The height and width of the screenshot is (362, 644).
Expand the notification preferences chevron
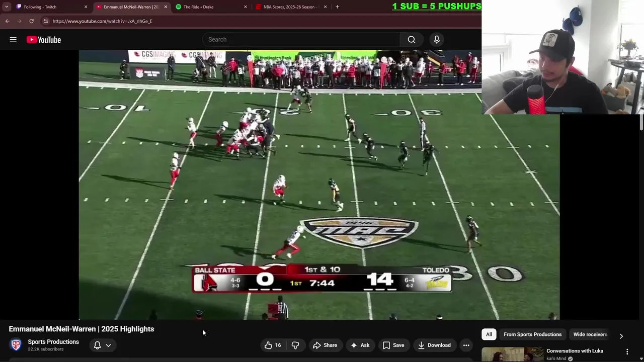(108, 345)
